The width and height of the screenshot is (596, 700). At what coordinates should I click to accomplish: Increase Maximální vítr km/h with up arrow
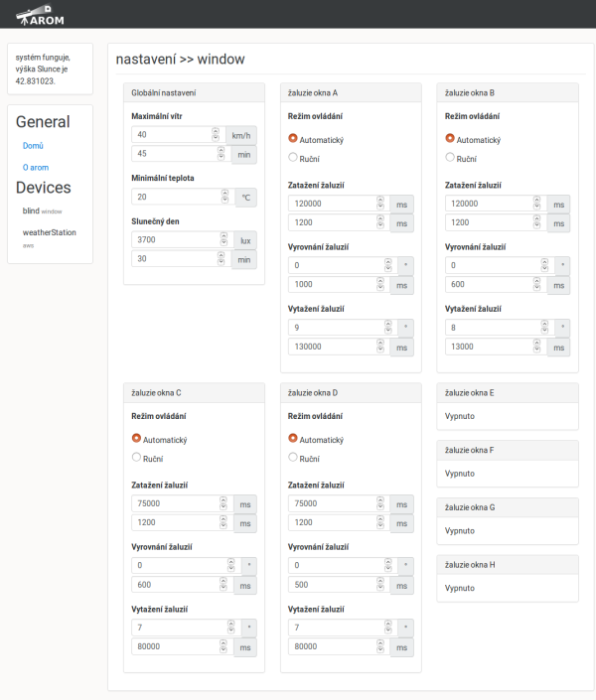(x=216, y=131)
